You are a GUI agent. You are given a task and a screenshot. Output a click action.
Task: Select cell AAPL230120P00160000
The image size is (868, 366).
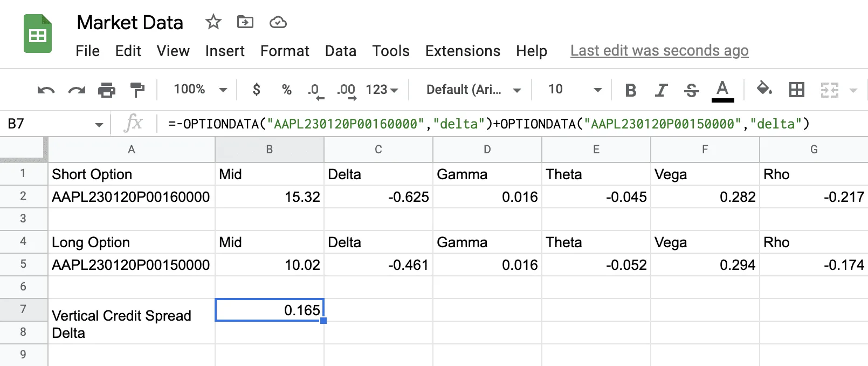[132, 196]
